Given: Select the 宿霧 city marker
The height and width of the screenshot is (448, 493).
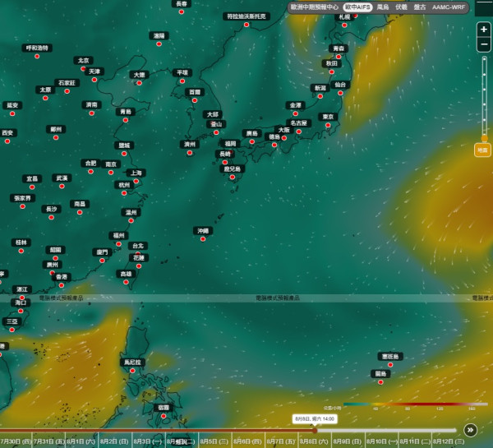Looking at the screenshot, I should tap(164, 416).
